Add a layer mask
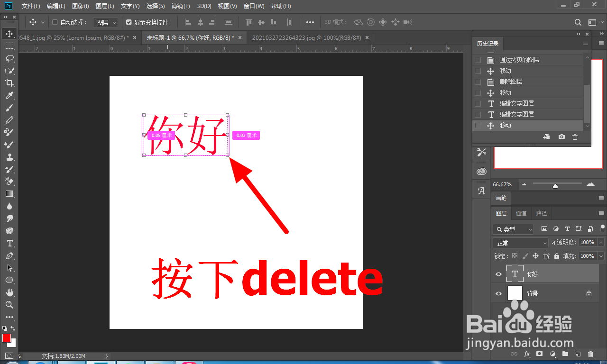The width and height of the screenshot is (607, 364). [x=539, y=354]
